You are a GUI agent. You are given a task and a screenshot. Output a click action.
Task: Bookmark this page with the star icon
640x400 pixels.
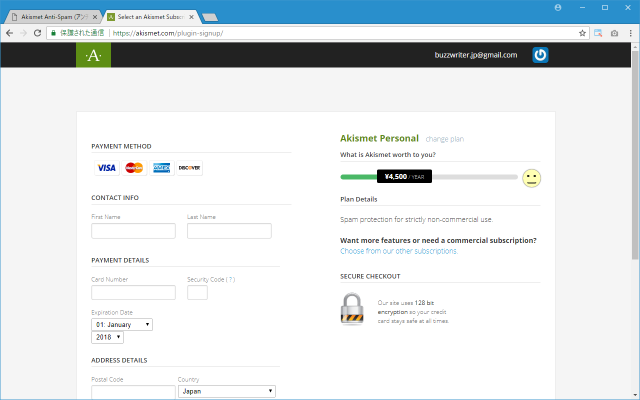click(x=582, y=33)
